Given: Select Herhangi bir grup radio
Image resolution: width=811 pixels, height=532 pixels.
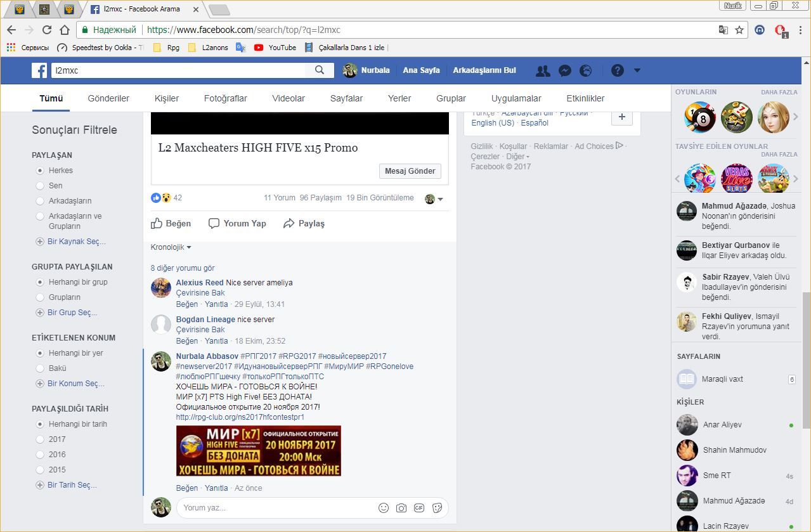Looking at the screenshot, I should [x=41, y=282].
